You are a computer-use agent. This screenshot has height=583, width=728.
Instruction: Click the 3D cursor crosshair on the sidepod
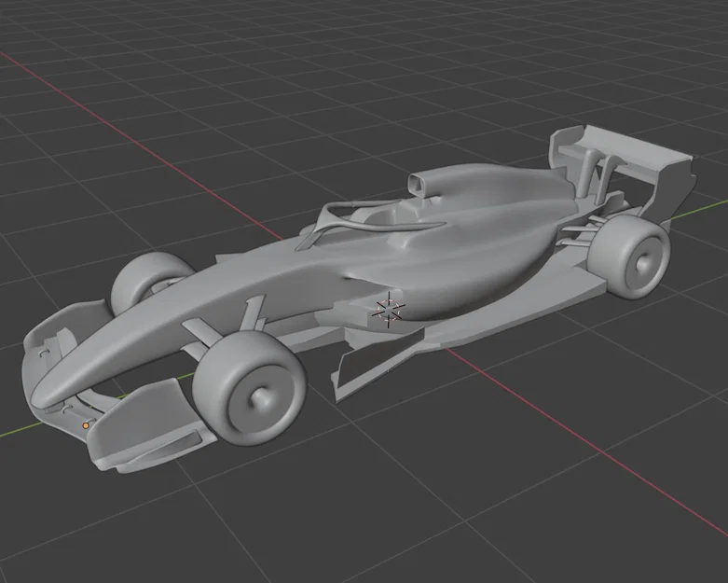point(389,310)
